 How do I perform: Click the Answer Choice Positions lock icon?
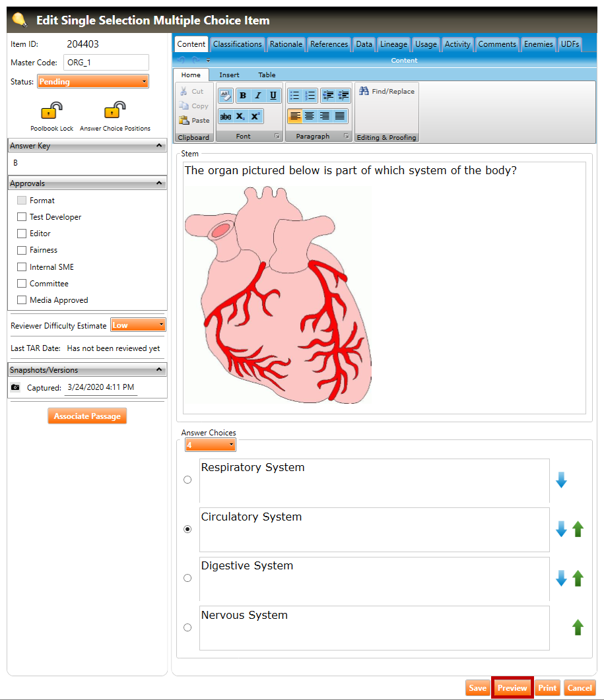115,110
